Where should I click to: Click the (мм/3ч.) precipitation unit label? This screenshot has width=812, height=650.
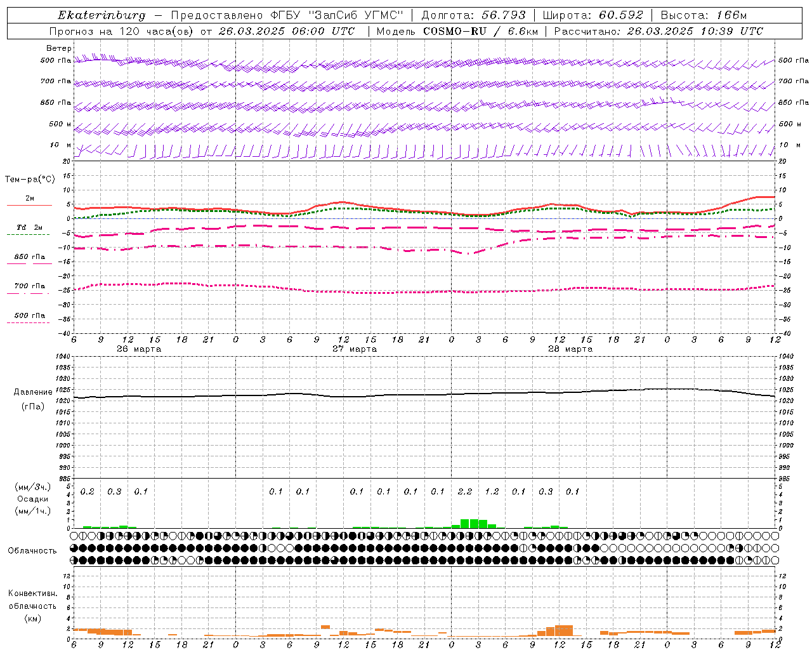coord(33,487)
